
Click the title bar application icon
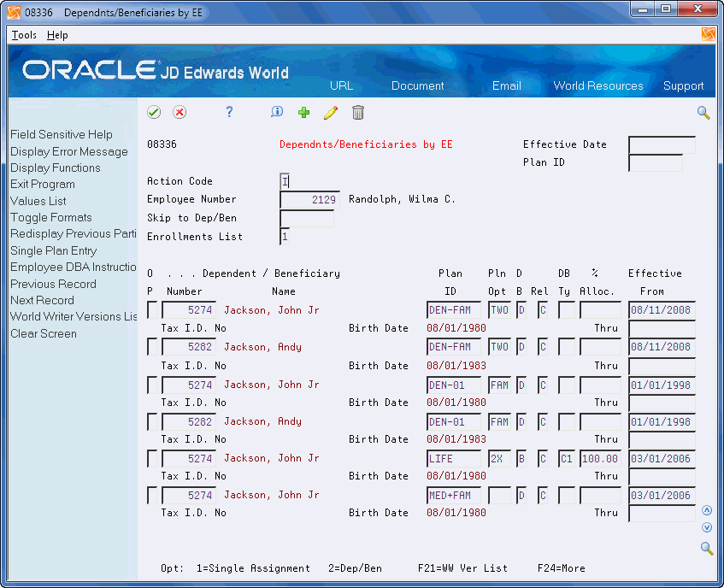pyautogui.click(x=14, y=12)
